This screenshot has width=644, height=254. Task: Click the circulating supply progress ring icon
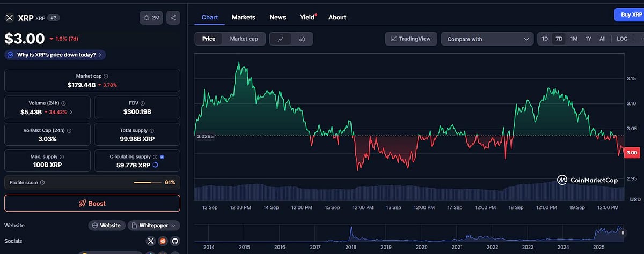tap(156, 165)
